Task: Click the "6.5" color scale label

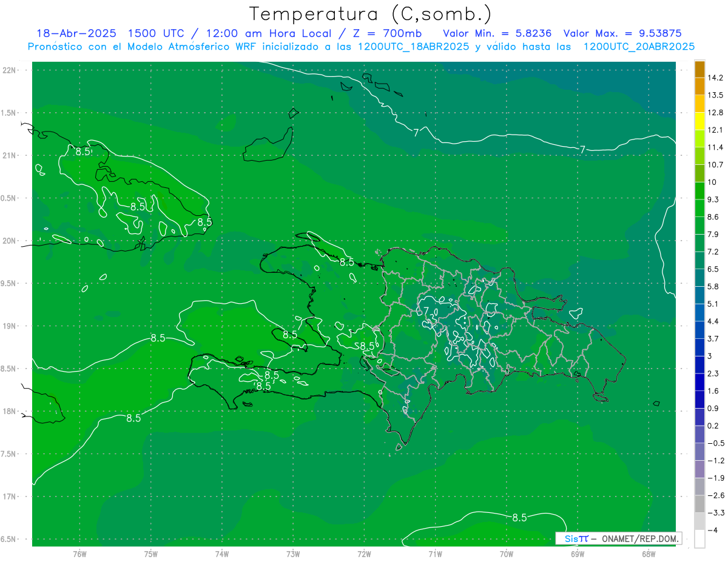Action: coord(713,269)
